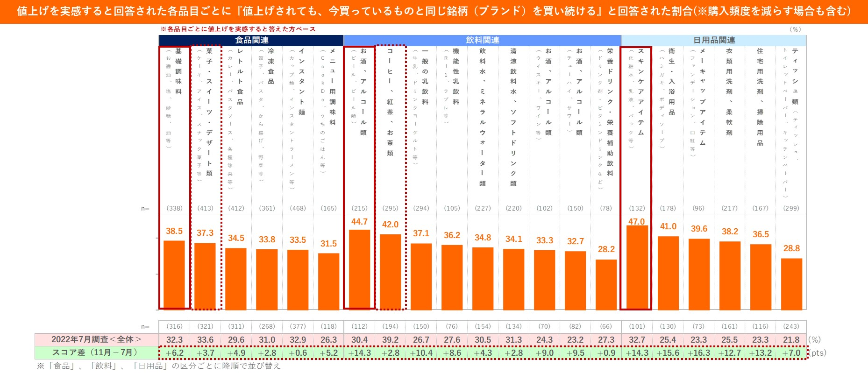Select the 28.2 bar for 栄養ドリンク
The image size is (868, 373).
click(606, 284)
